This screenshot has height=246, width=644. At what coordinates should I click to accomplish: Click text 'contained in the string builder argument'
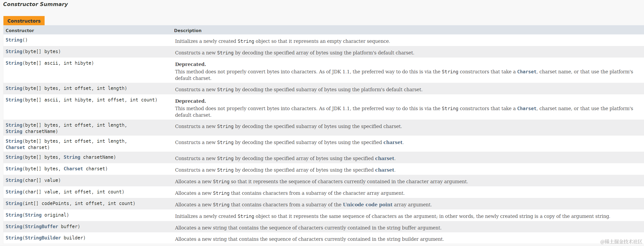[397, 239]
